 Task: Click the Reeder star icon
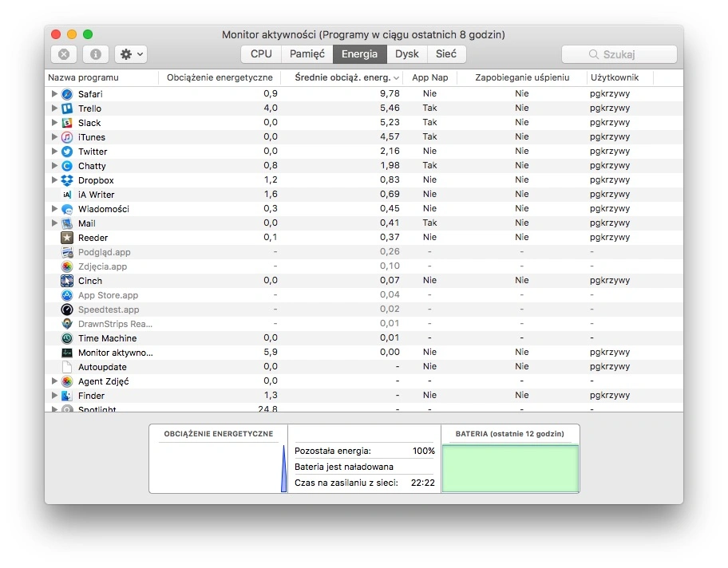click(67, 238)
